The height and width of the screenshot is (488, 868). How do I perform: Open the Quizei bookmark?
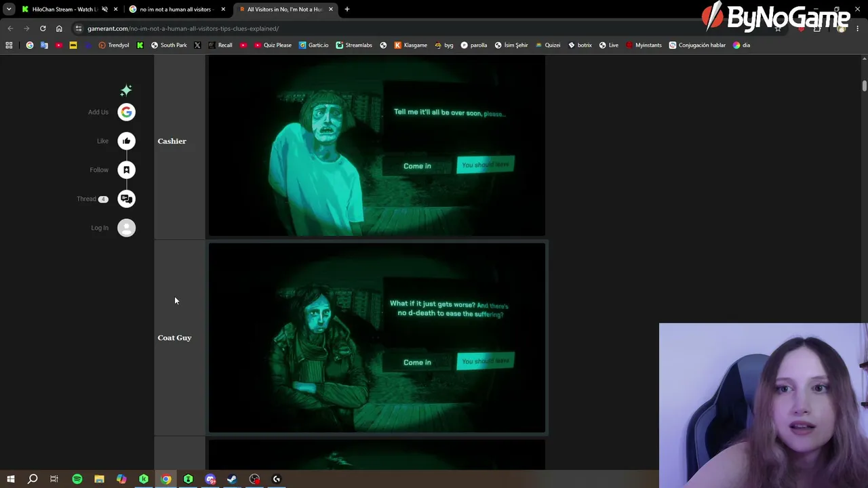click(x=548, y=45)
